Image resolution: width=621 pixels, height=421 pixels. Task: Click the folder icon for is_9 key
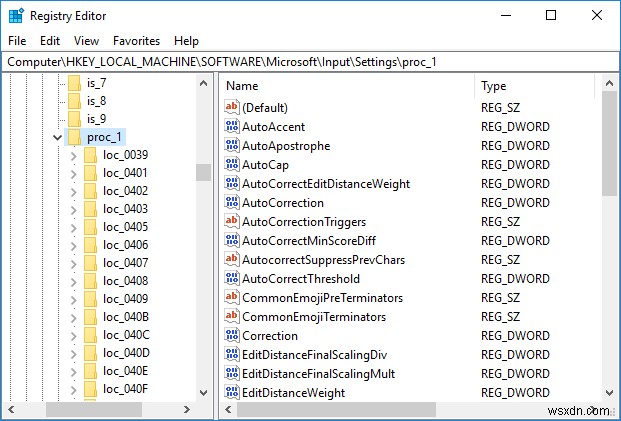72,119
